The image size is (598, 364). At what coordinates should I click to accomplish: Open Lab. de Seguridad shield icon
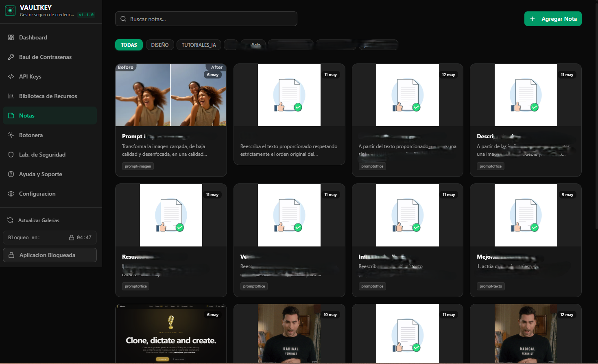[x=11, y=155]
